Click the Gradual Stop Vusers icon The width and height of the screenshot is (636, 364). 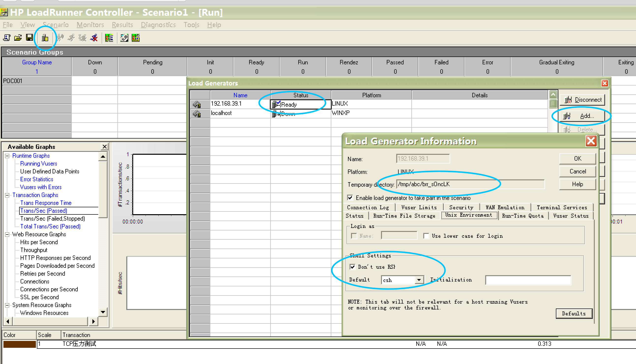[83, 38]
